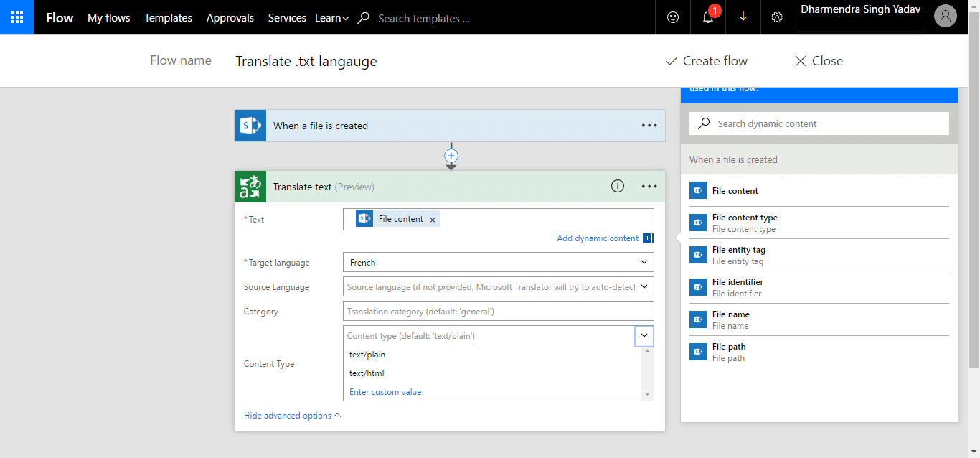This screenshot has height=458, width=980.
Task: Click icon beside File name item
Action: (698, 319)
